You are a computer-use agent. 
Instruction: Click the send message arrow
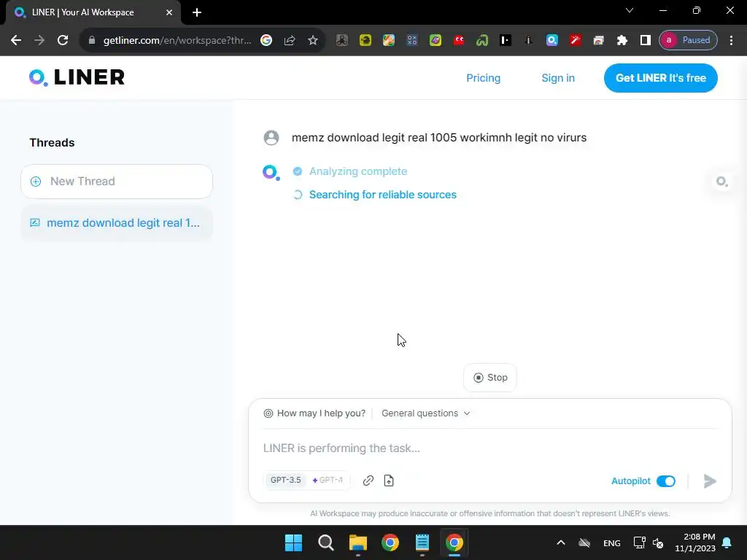(709, 481)
